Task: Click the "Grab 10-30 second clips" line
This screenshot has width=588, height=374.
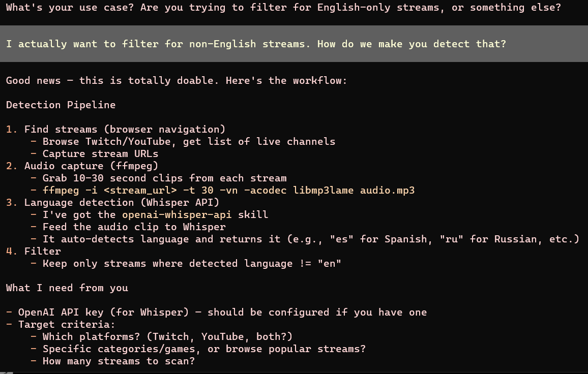Action: 164,178
